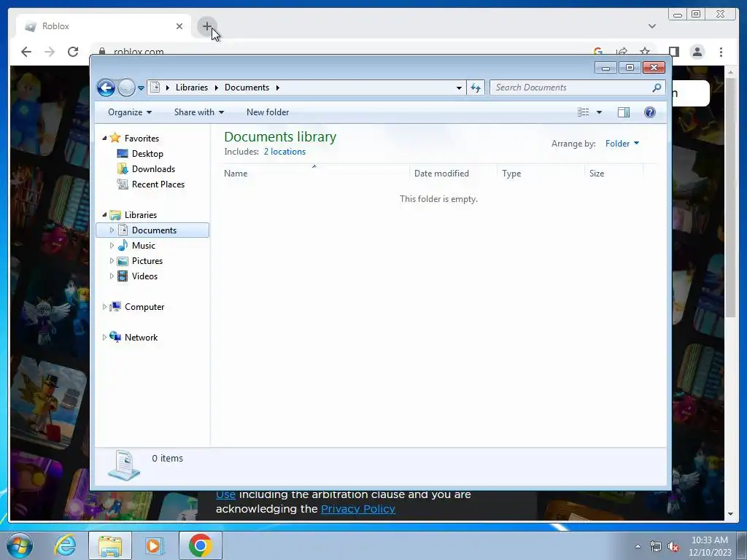Select Libraries in the navigation pane
Image resolution: width=747 pixels, height=560 pixels.
pyautogui.click(x=141, y=215)
